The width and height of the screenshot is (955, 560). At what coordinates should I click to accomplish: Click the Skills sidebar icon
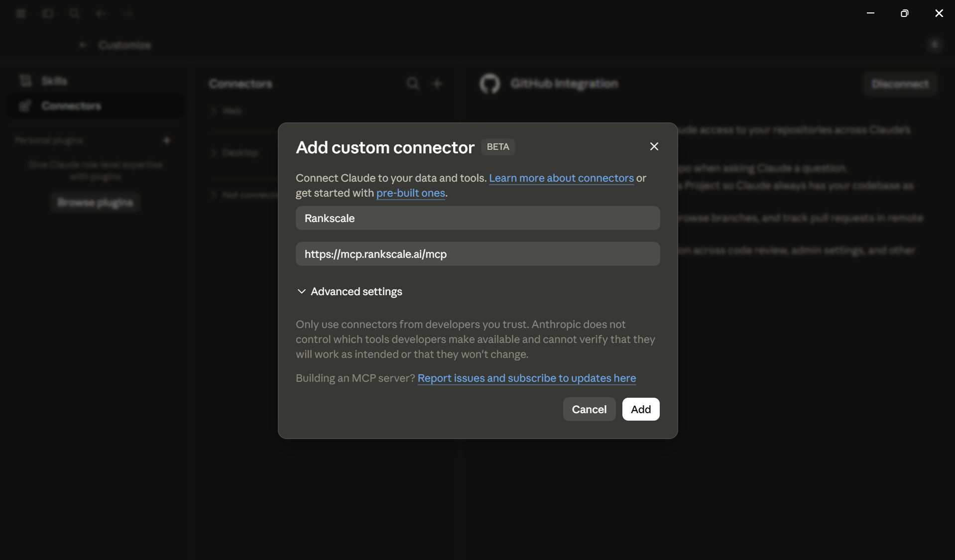point(25,81)
